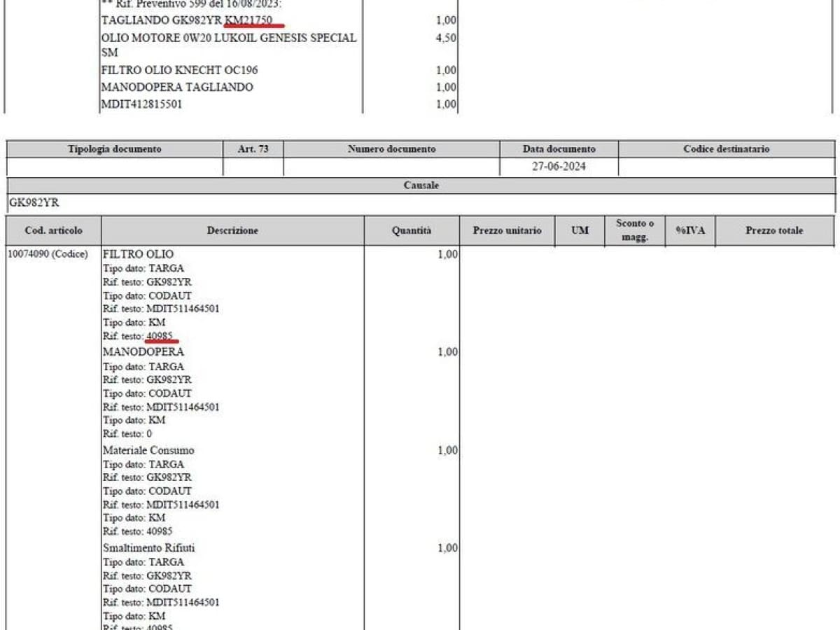Click the 'Causale' header bar
840x630 pixels.
(x=421, y=185)
